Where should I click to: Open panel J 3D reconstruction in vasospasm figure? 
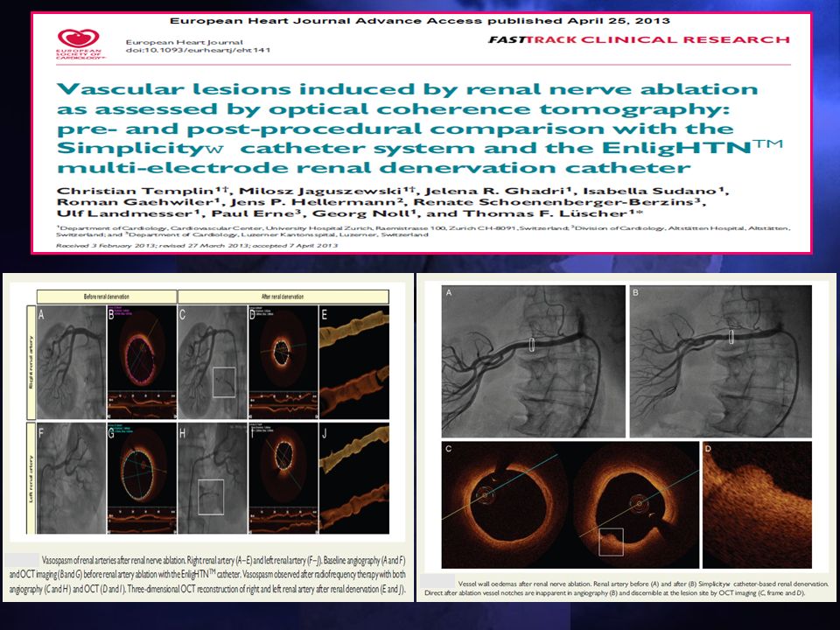(x=354, y=478)
